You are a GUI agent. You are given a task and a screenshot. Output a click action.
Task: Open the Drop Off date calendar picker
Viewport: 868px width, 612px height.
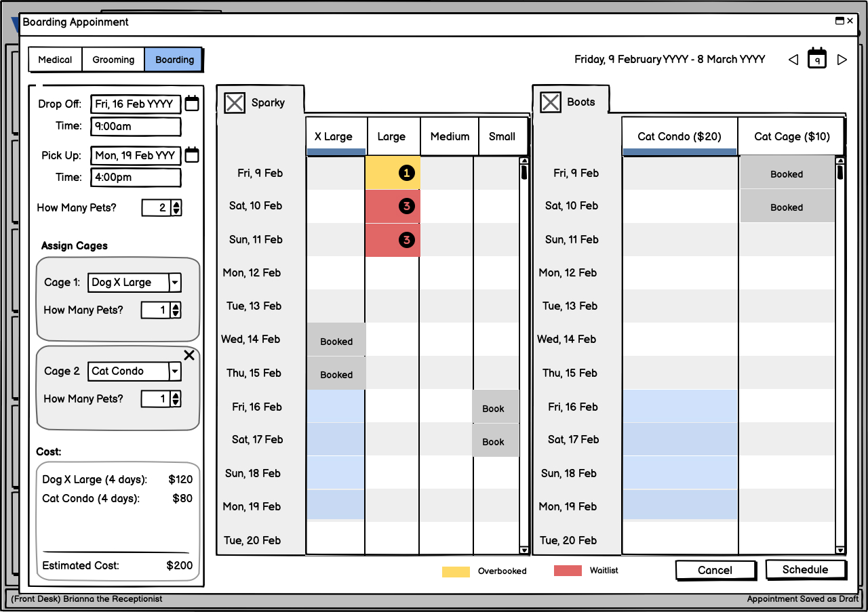click(x=192, y=104)
